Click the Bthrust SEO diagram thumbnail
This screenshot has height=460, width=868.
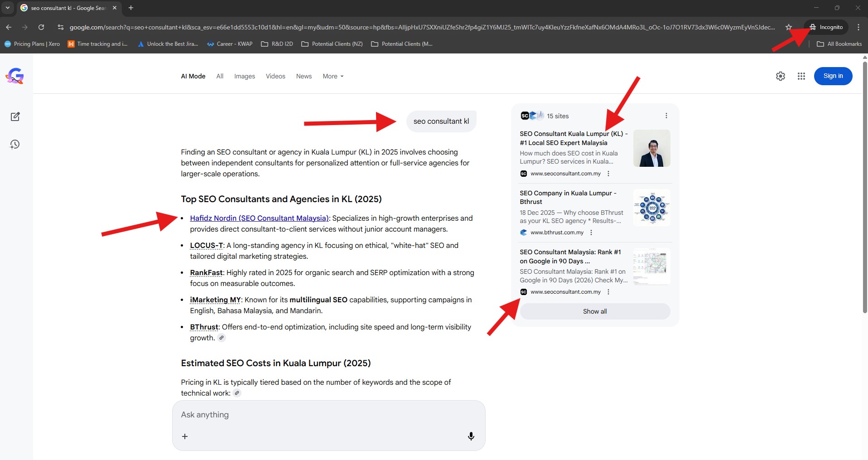point(652,208)
